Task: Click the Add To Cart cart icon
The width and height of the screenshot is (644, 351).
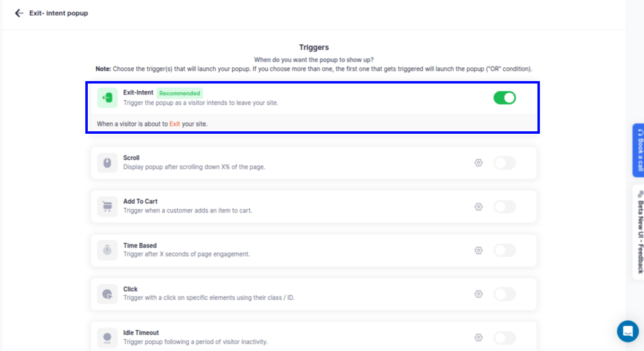Action: point(108,206)
